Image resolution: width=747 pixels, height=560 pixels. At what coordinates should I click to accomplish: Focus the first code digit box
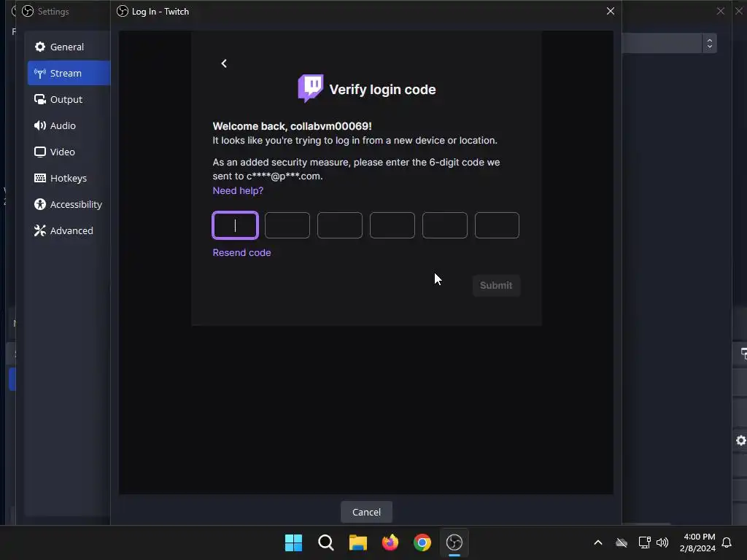tap(236, 225)
